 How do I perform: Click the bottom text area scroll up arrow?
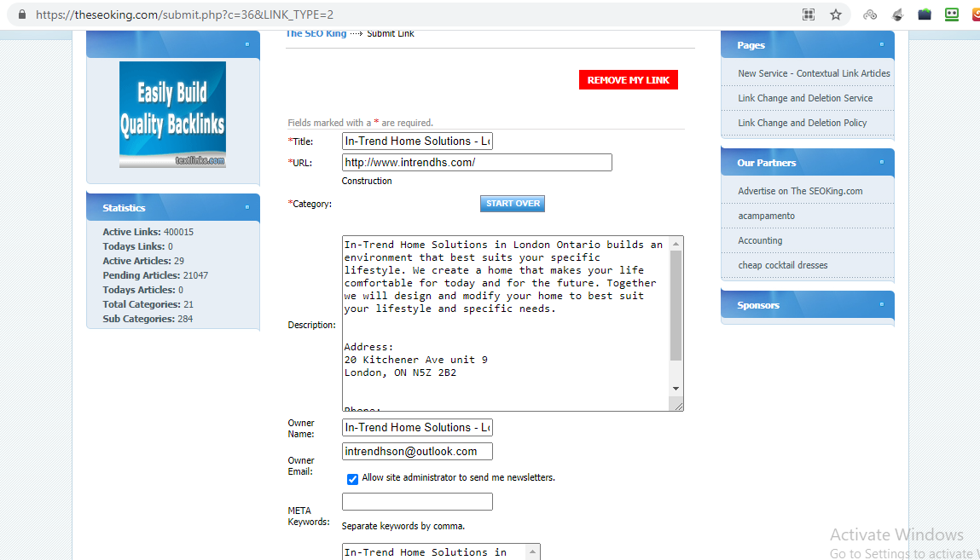(x=532, y=551)
